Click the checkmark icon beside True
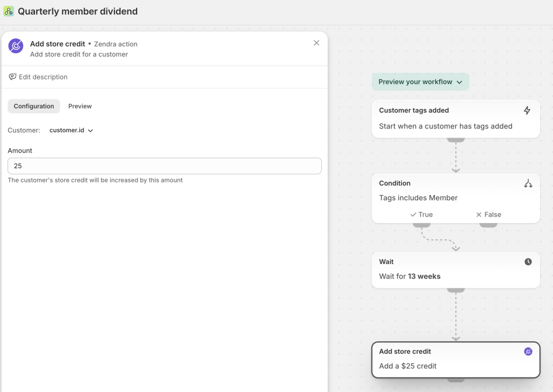The height and width of the screenshot is (392, 553). tap(413, 215)
